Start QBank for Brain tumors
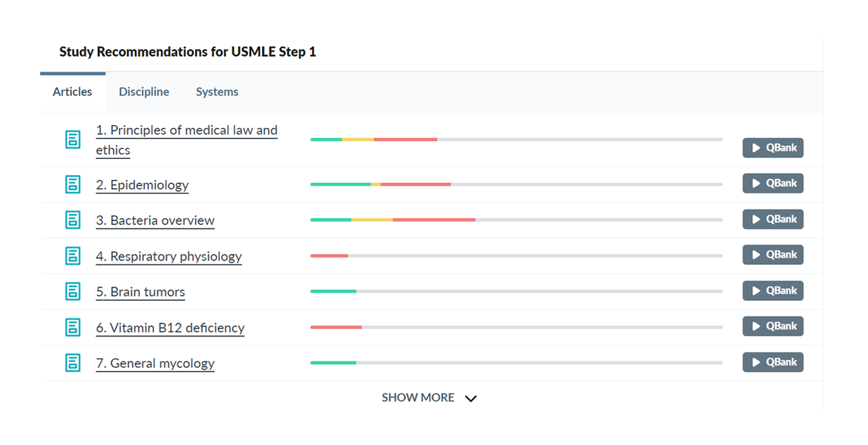Screen dimensions: 868x445 tap(773, 291)
